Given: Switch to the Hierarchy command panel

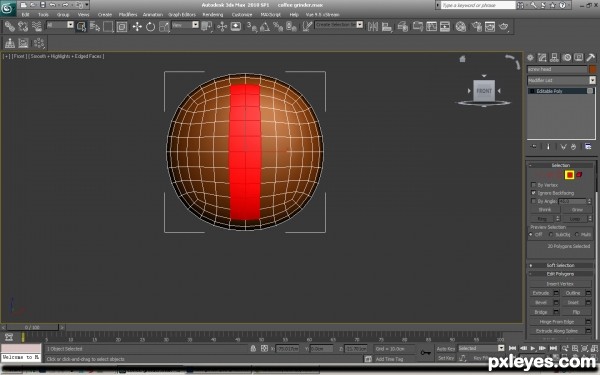Looking at the screenshot, I should point(554,58).
